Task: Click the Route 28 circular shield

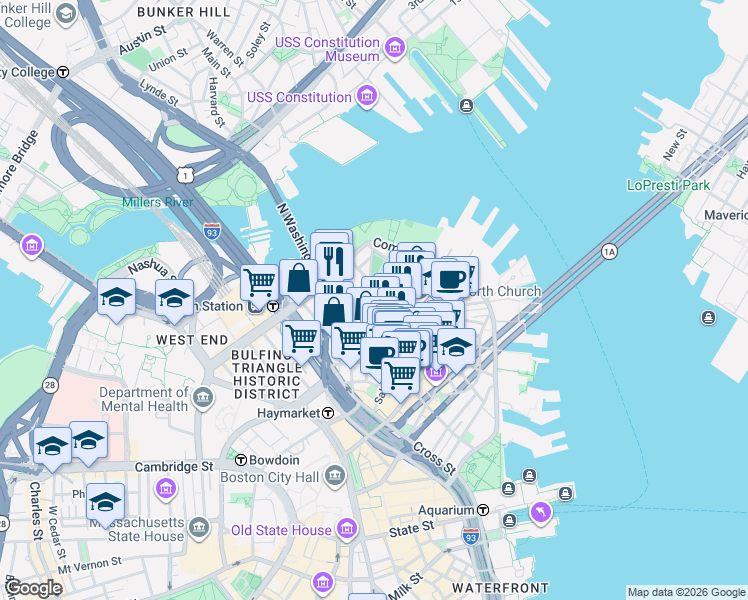Action: tap(50, 385)
